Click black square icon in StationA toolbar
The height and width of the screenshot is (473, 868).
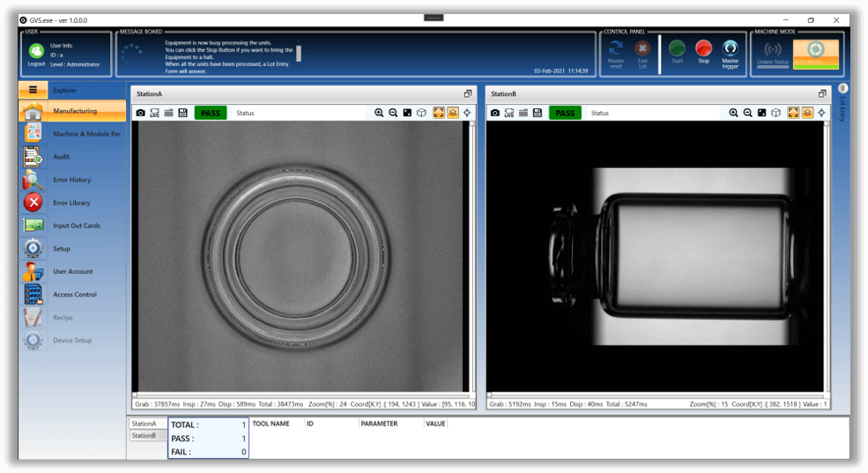[x=407, y=113]
